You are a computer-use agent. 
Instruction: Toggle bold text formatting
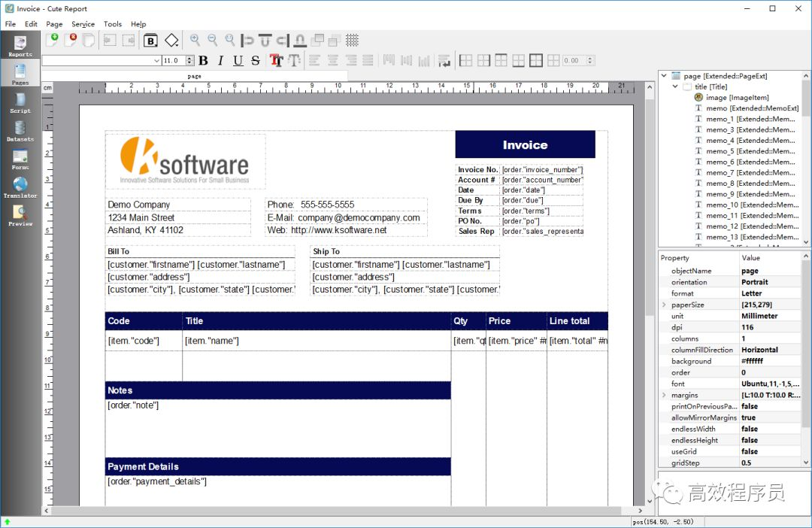pos(203,61)
